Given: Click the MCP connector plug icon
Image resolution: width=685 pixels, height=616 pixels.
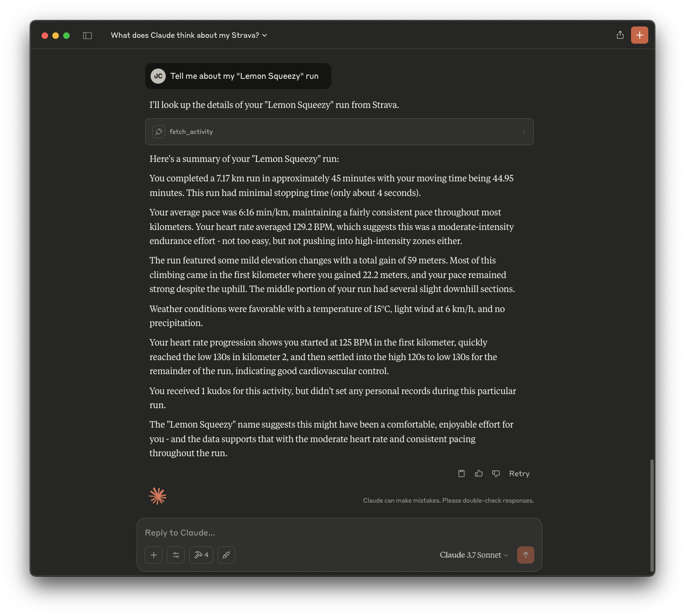Looking at the screenshot, I should 226,555.
